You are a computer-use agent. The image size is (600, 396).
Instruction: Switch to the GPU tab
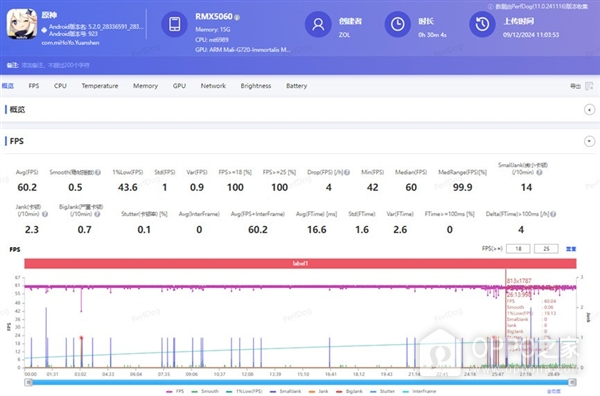[179, 86]
